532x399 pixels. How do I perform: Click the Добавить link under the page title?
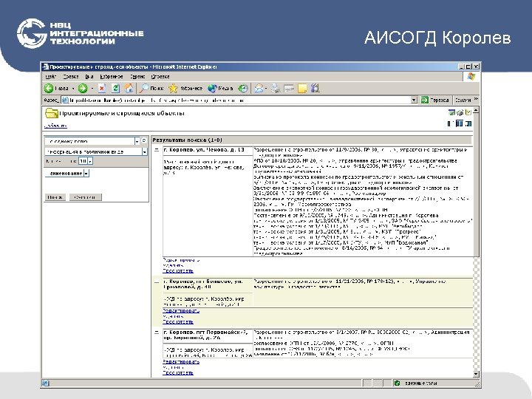(55, 126)
